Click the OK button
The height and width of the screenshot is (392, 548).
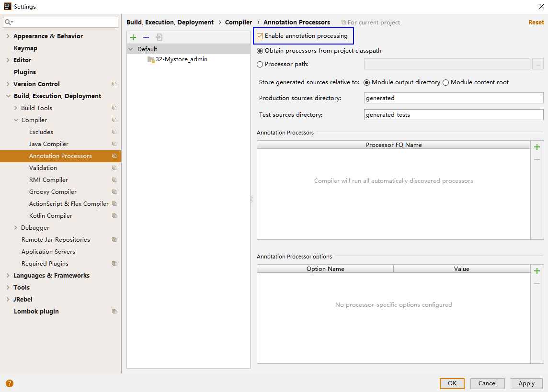tap(452, 383)
